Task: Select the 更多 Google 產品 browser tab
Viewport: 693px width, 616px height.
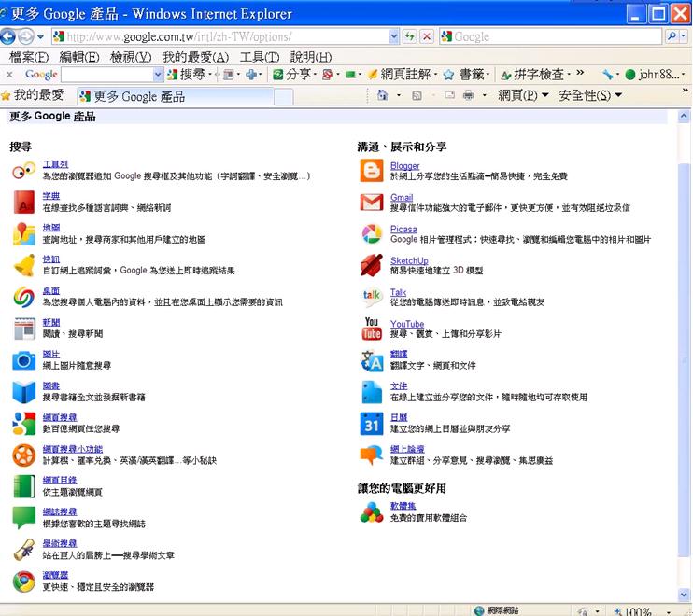Action: tap(176, 96)
